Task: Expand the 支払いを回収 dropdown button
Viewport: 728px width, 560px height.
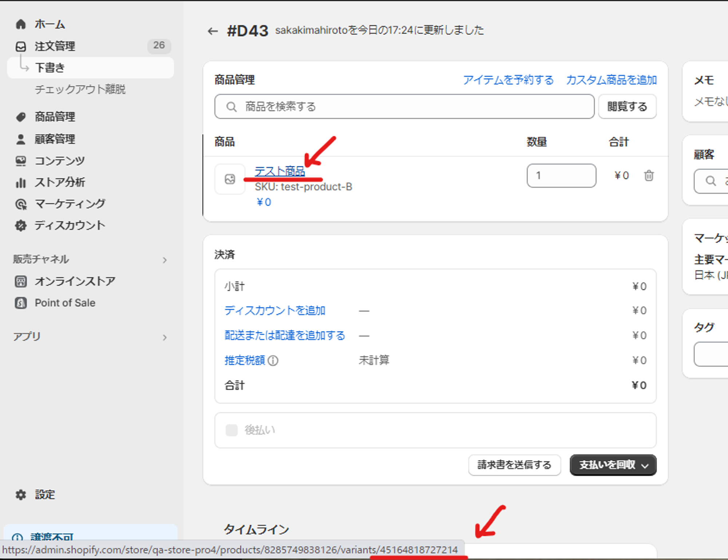Action: (613, 465)
